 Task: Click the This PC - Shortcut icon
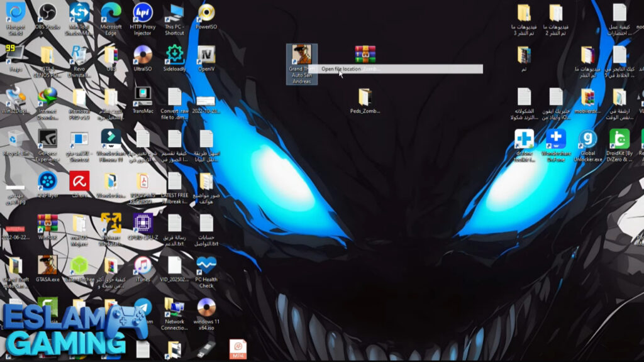tap(174, 13)
